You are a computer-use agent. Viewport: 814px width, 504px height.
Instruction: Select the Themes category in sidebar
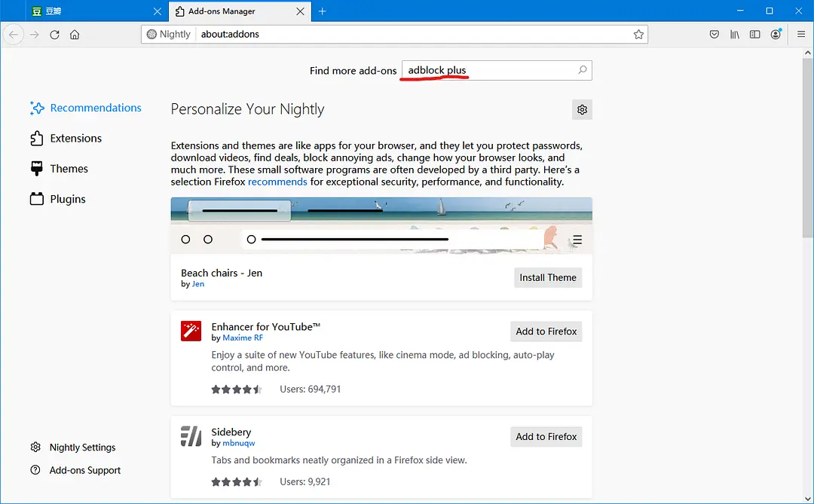69,169
